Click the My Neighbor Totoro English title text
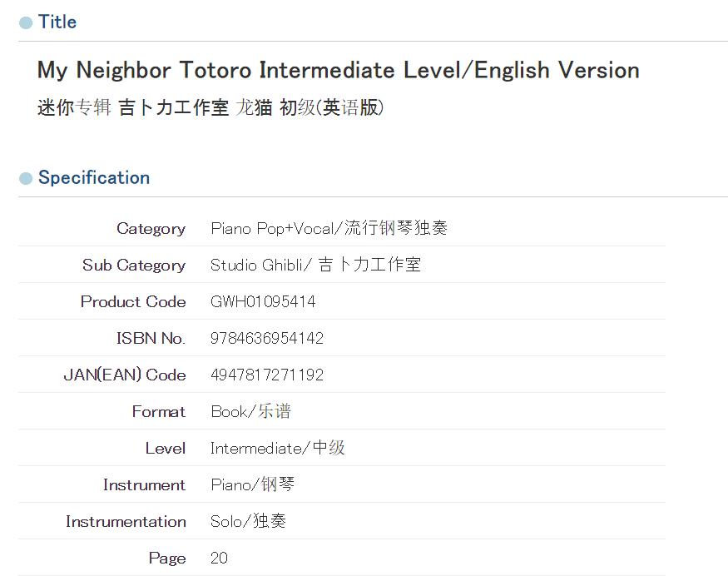The height and width of the screenshot is (576, 728). click(x=338, y=70)
